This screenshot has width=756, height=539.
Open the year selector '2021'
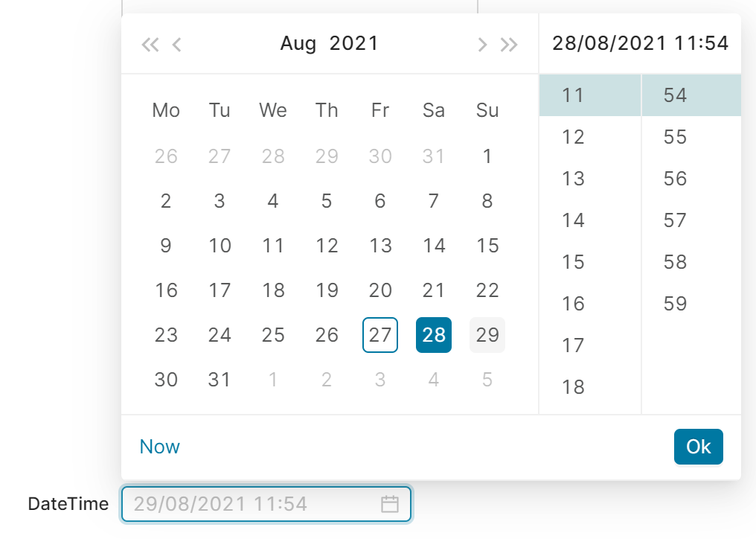(354, 44)
